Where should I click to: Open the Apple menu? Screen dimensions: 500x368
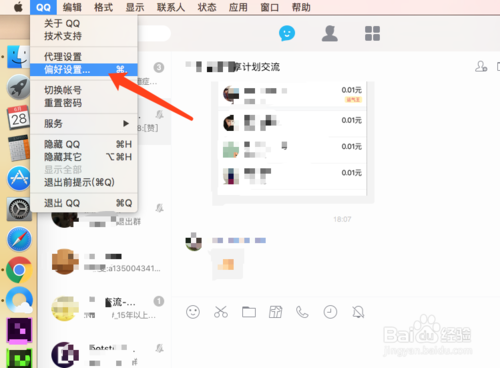[18, 7]
